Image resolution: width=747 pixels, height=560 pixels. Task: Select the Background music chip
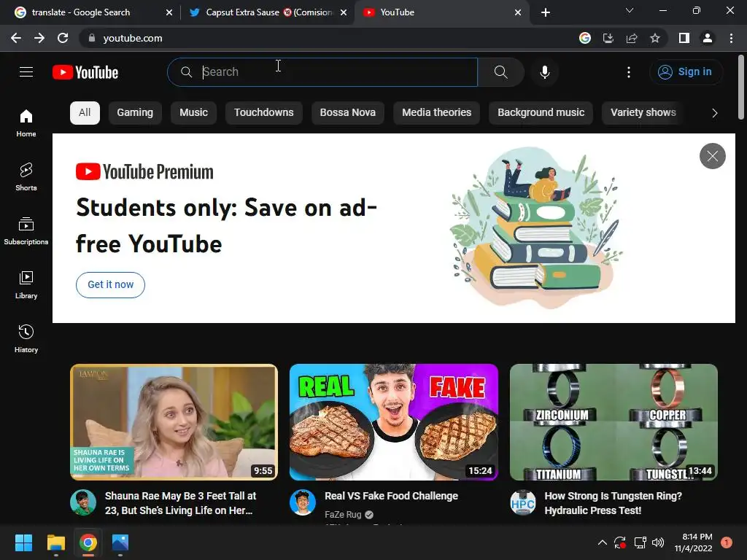pos(541,113)
